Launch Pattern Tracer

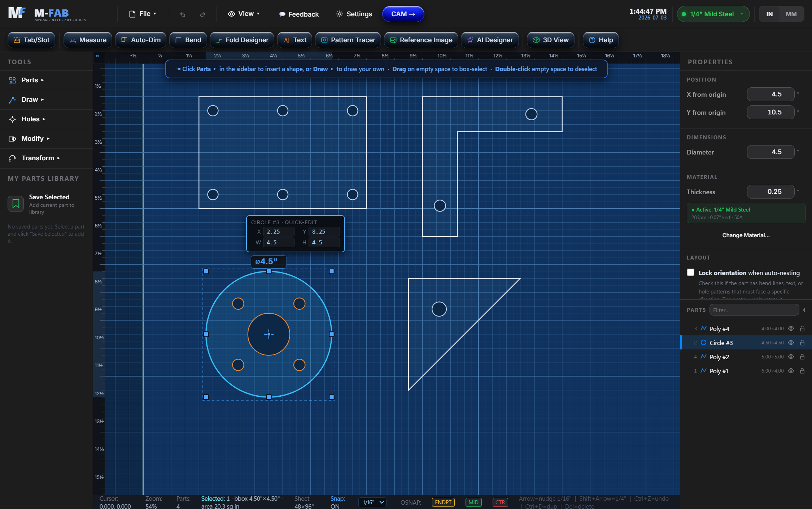click(x=348, y=40)
